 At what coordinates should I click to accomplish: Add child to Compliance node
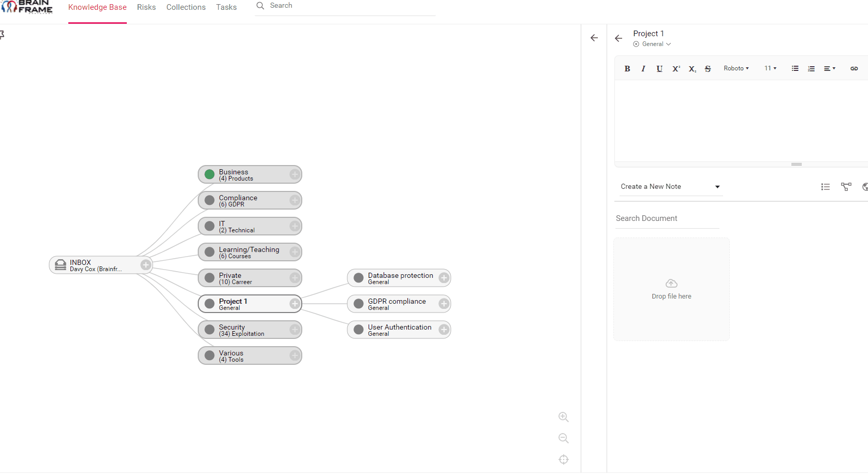pos(295,200)
